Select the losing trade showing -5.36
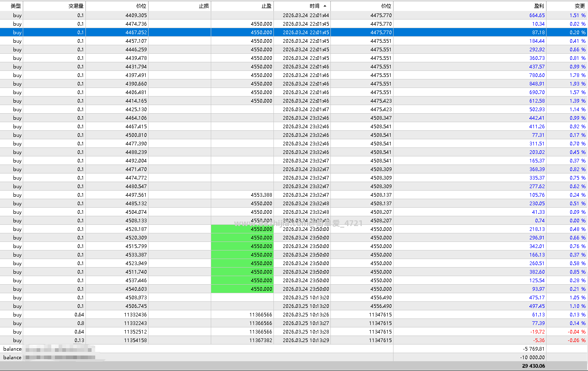This screenshot has height=371, width=588. [x=294, y=340]
